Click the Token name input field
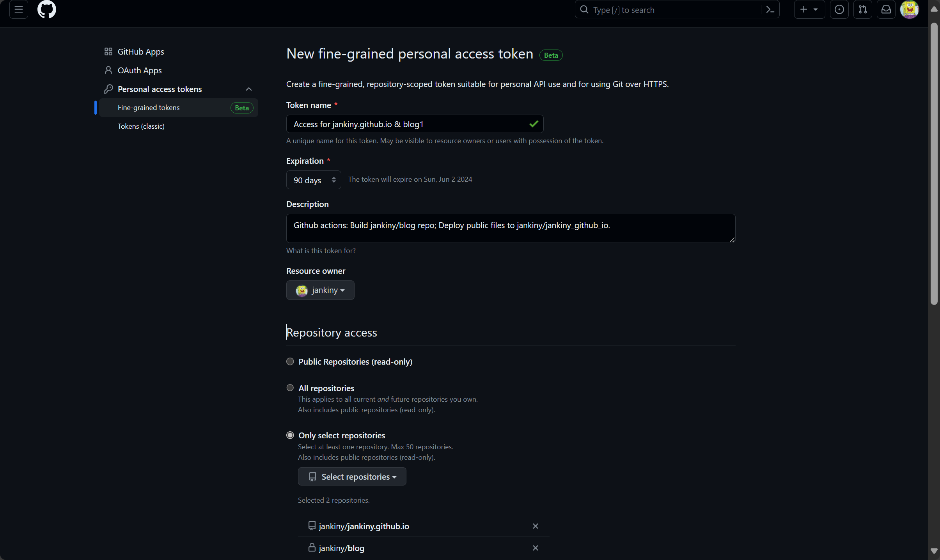This screenshot has width=940, height=560. 415,124
